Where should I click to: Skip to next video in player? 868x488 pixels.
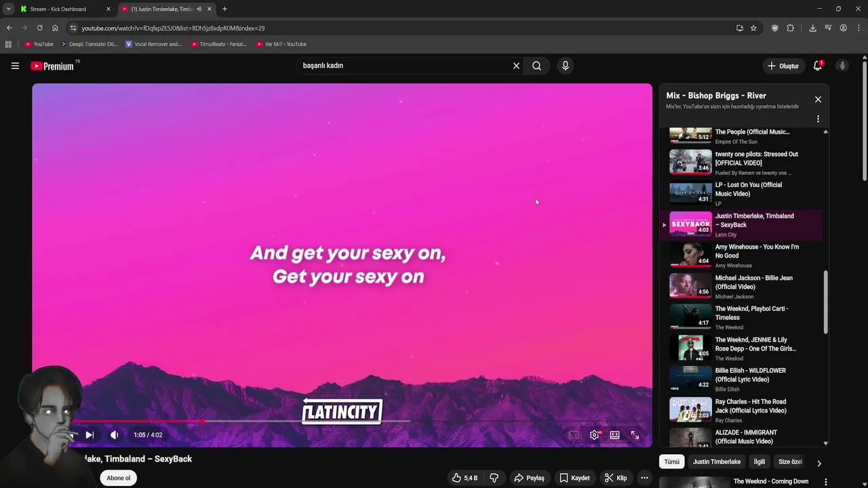(x=90, y=435)
